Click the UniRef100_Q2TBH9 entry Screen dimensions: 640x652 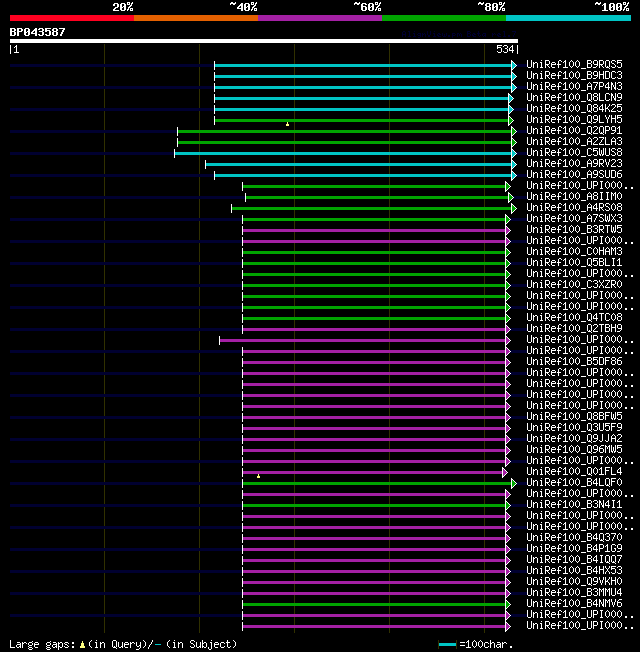pos(574,328)
